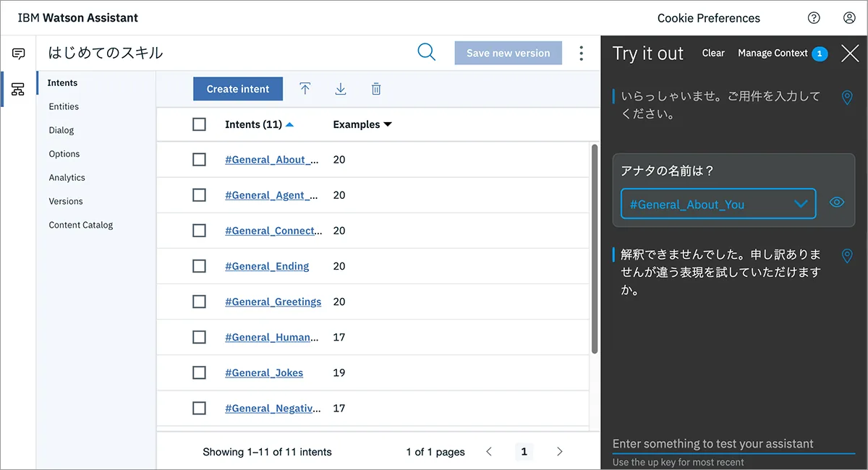Check the #General_Greetings row checkbox
Viewport: 868px width, 470px height.
(200, 302)
